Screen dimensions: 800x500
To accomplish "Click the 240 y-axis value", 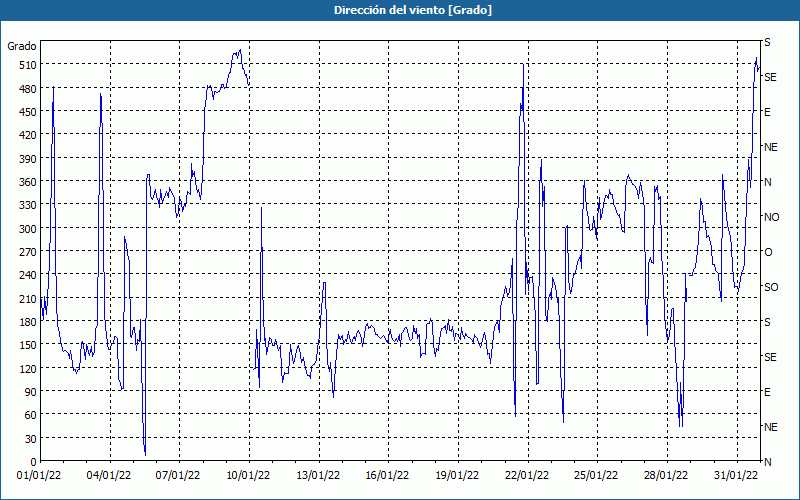I will (x=28, y=275).
